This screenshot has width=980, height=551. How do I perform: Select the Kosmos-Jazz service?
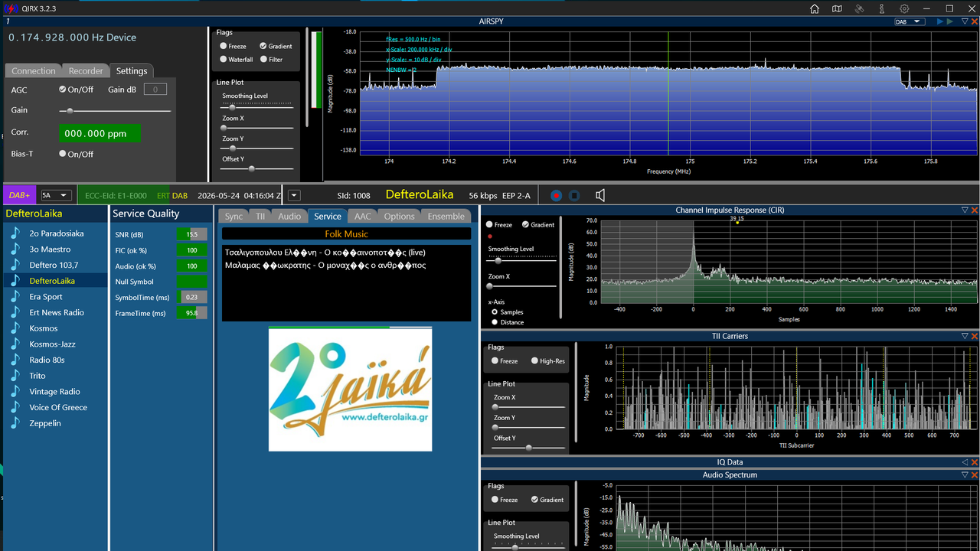point(53,344)
